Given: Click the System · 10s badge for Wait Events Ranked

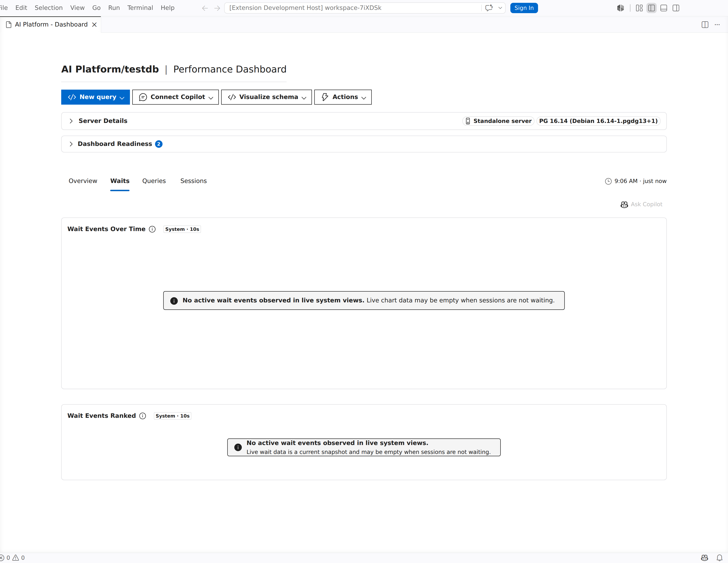Looking at the screenshot, I should coord(172,416).
